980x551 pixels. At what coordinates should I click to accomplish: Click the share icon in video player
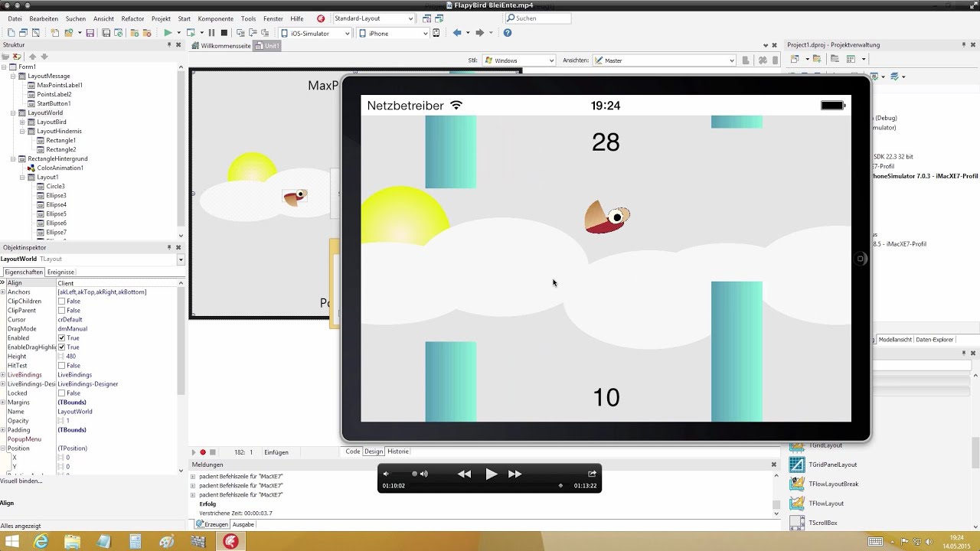click(x=592, y=474)
